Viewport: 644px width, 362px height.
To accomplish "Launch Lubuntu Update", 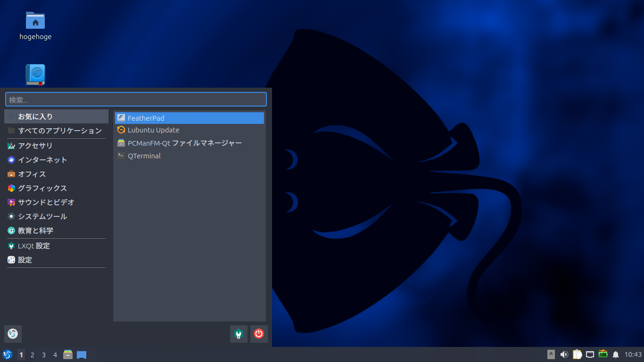I will (190, 130).
